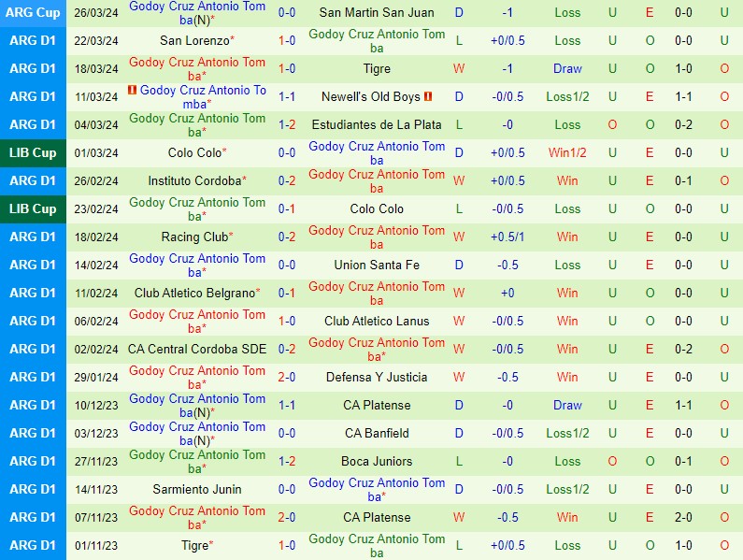Click the 2-0 score against Defensa Y Justicia
This screenshot has width=743, height=560.
pyautogui.click(x=287, y=377)
